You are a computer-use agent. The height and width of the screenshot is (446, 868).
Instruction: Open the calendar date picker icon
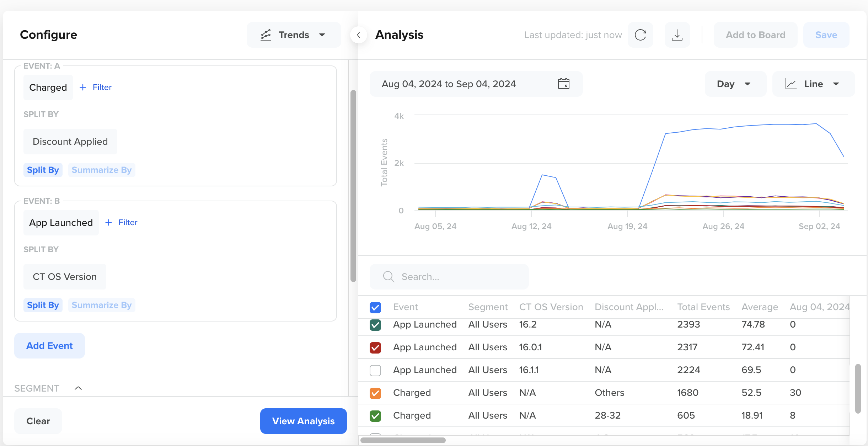point(563,84)
